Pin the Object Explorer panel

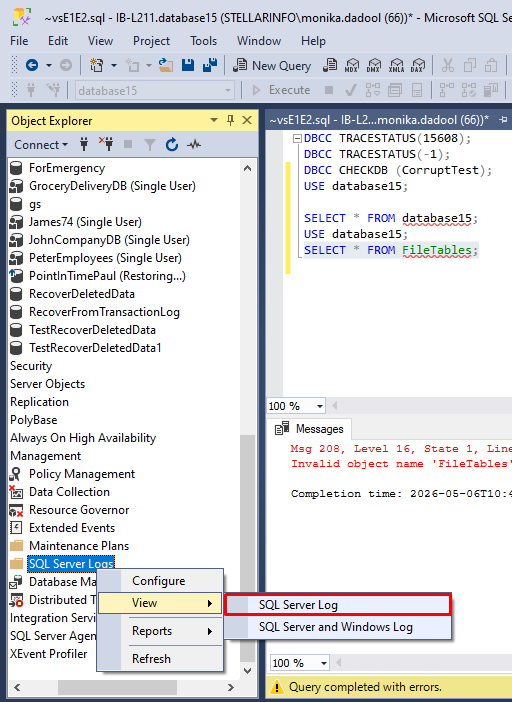230,120
